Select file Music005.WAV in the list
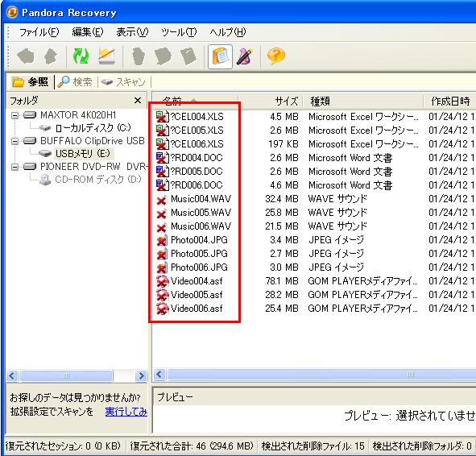This screenshot has height=456, width=476. pos(201,213)
